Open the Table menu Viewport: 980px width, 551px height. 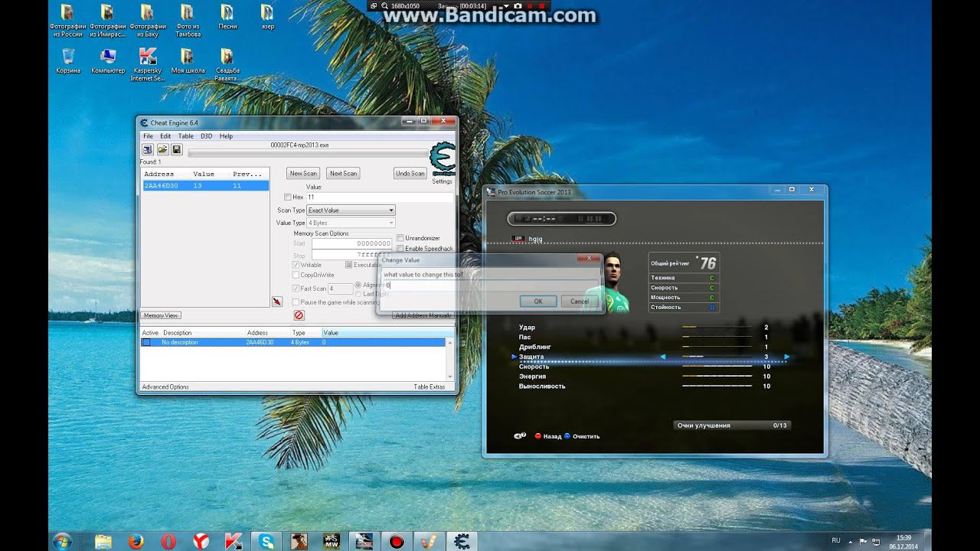coord(186,136)
